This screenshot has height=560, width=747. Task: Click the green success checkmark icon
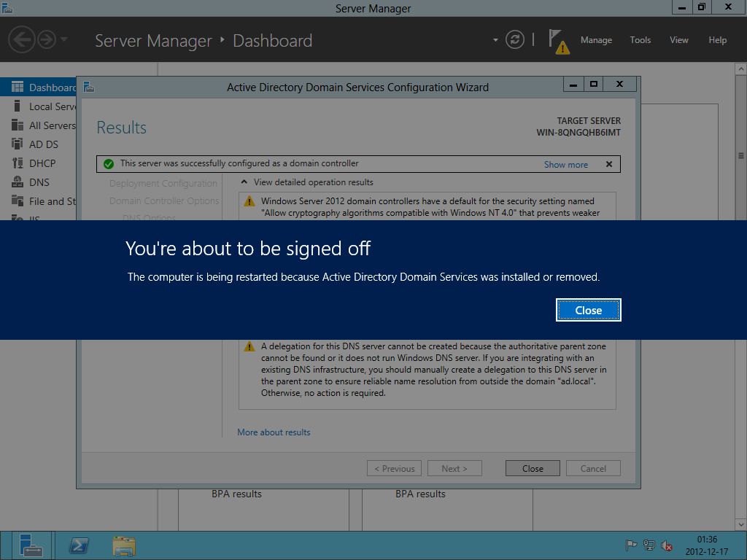pos(109,164)
